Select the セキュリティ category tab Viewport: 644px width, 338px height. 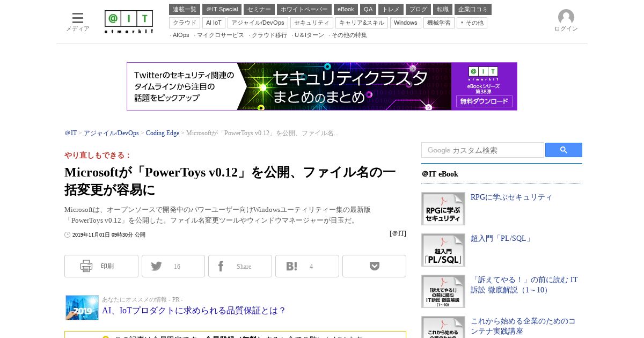pyautogui.click(x=312, y=23)
